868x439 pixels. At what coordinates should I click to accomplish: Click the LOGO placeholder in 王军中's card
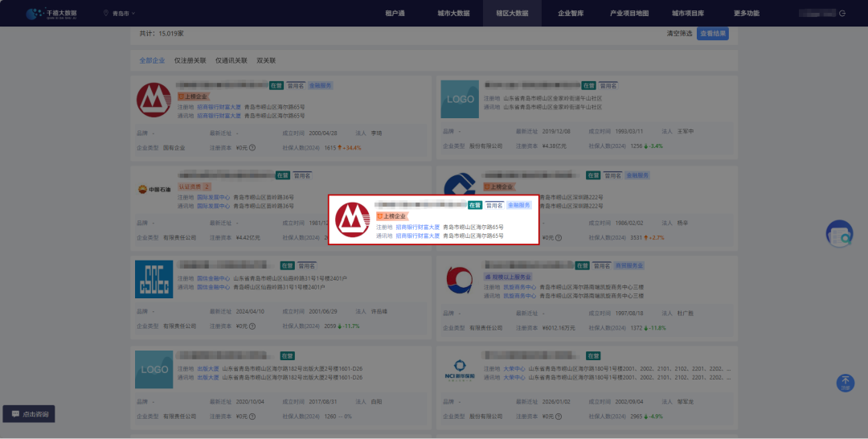[x=460, y=99]
